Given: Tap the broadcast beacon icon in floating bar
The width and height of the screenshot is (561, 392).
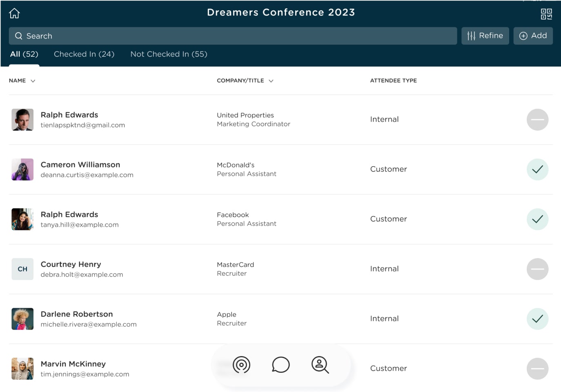Looking at the screenshot, I should pos(241,365).
